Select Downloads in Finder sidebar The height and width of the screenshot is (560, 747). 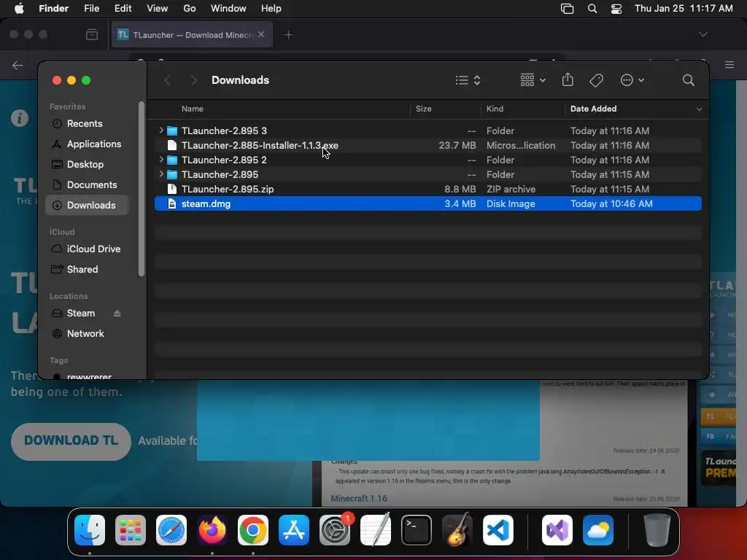click(x=88, y=205)
